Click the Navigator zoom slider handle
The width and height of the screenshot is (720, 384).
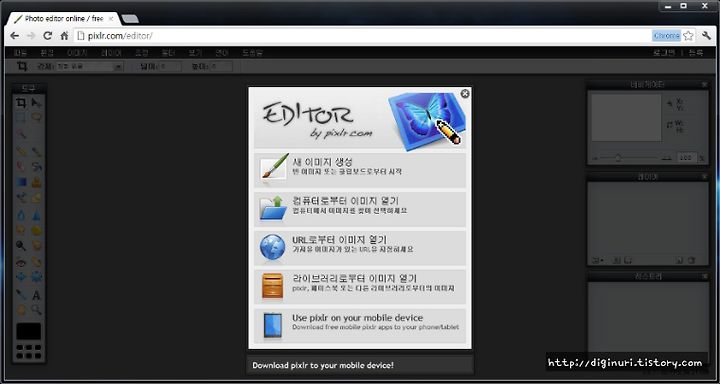click(x=618, y=158)
